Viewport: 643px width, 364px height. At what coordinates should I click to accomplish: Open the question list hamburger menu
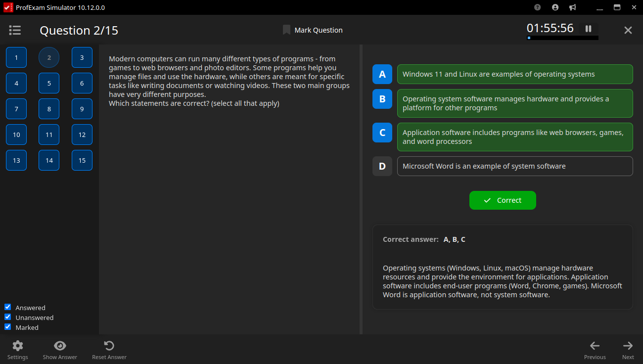pos(15,30)
